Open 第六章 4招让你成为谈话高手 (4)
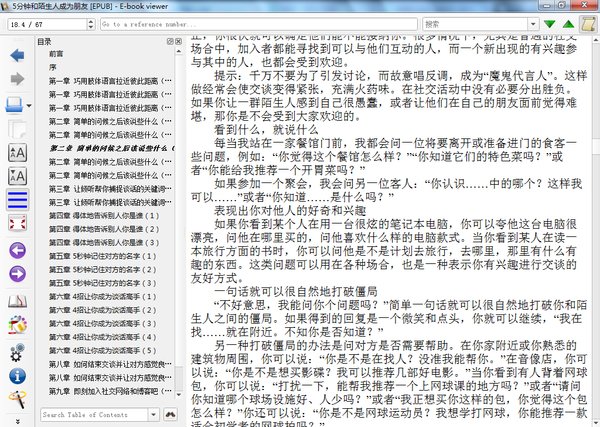Screen dimensions: 600x427 [102, 337]
